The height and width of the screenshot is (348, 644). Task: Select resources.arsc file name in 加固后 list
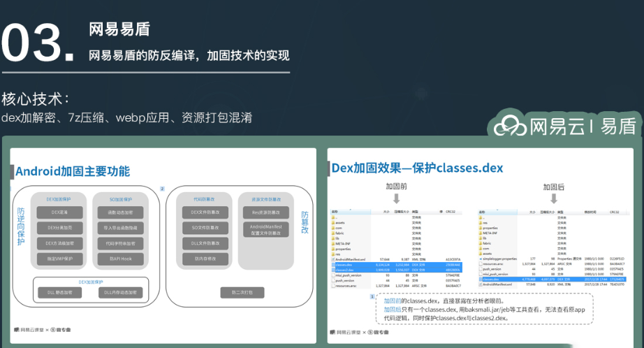pos(493,263)
